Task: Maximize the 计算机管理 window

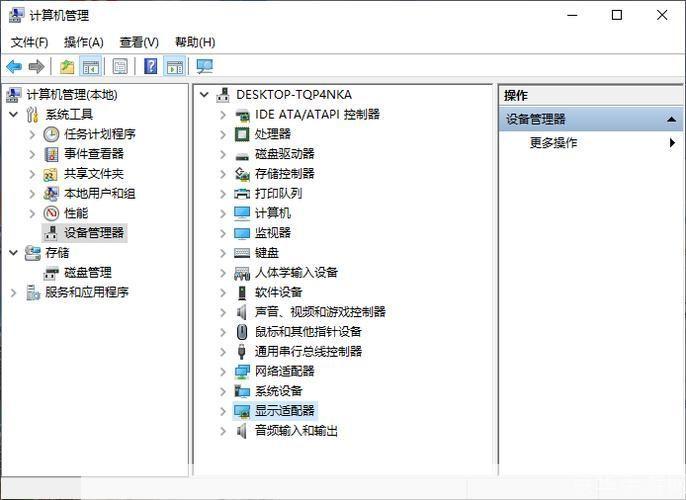Action: click(617, 15)
